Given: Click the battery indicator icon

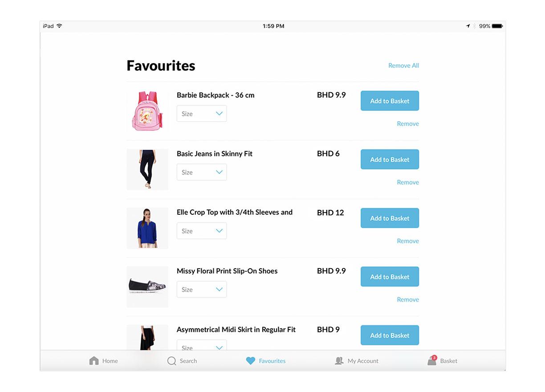Looking at the screenshot, I should [497, 26].
